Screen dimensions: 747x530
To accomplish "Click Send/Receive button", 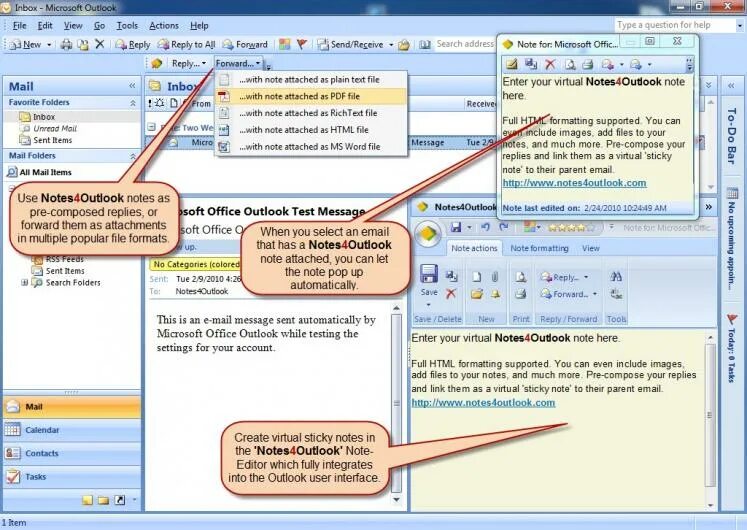I will tap(351, 45).
